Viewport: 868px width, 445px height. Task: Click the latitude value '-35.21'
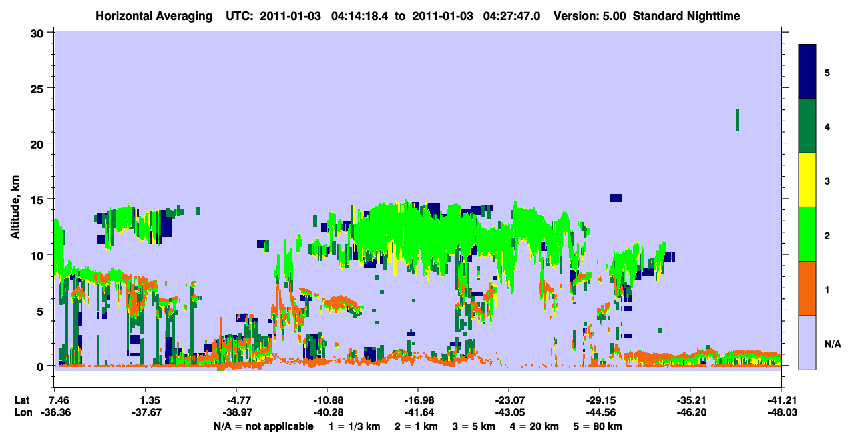[690, 400]
